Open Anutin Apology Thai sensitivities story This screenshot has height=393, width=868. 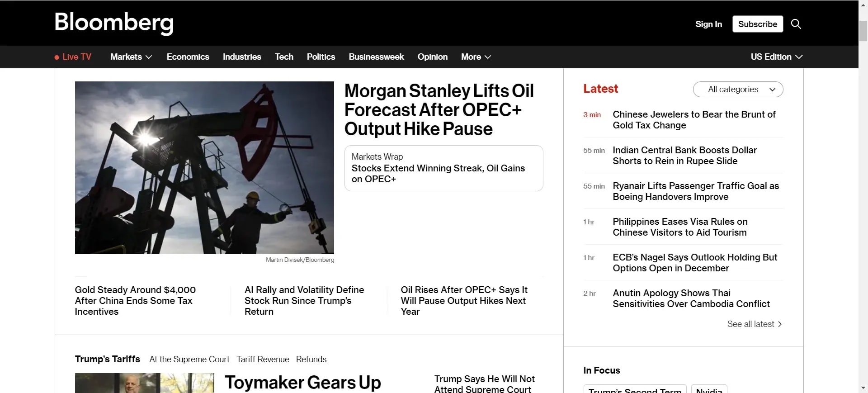point(691,298)
